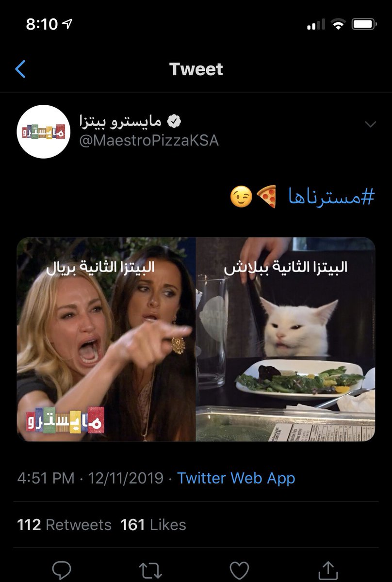The height and width of the screenshot is (582, 392).
Task: View the 112 Retweets list
Action: click(x=65, y=525)
